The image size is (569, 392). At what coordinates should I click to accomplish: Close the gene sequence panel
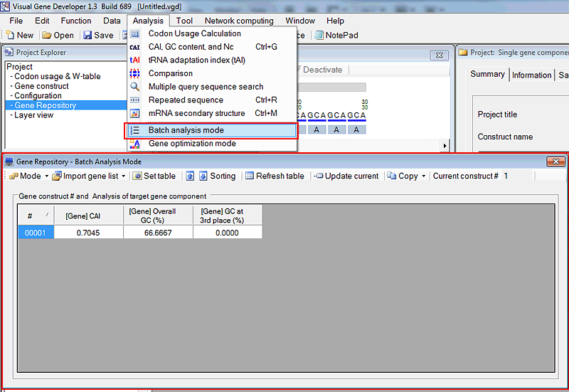click(x=439, y=55)
